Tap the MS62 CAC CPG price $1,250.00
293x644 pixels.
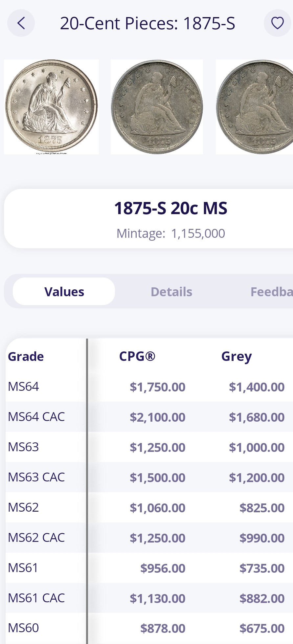click(x=157, y=538)
